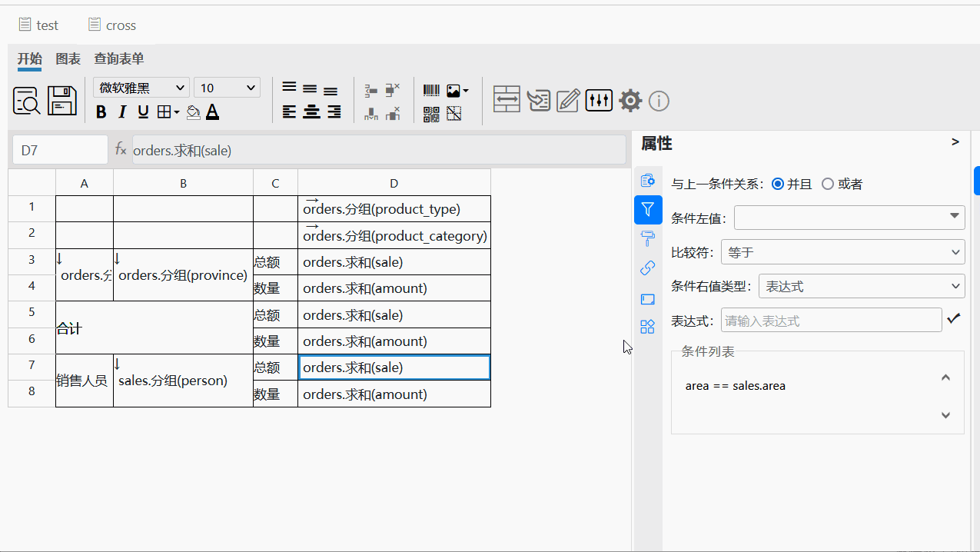Switch to the 查询表单 ribbon tab
Screen dimensions: 980x552
(119, 59)
